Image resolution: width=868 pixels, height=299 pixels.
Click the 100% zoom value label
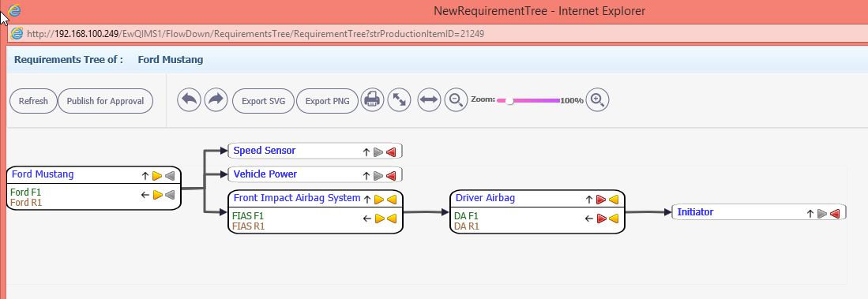[572, 101]
